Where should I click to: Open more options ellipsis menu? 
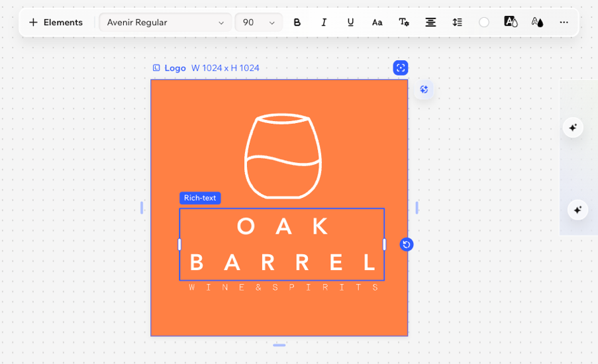(x=564, y=23)
